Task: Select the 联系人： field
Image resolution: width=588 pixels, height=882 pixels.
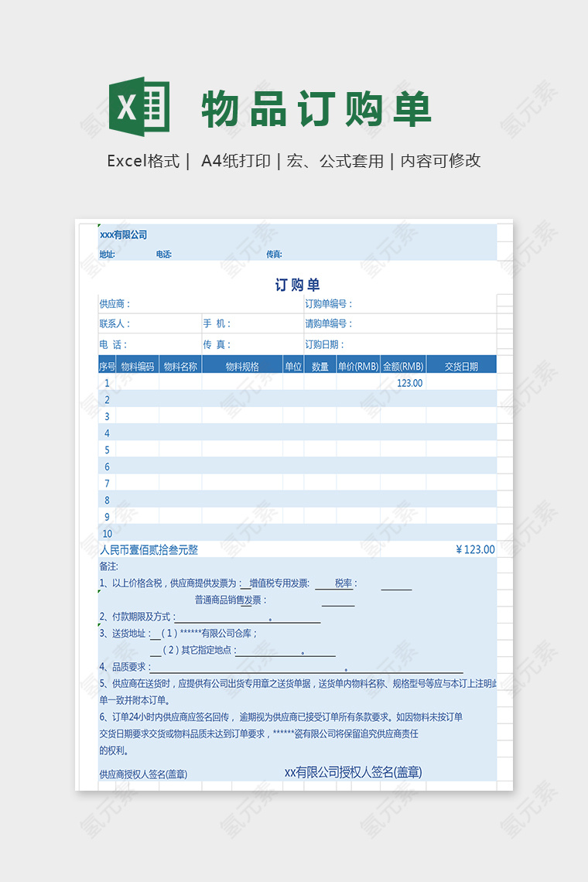Action: (x=149, y=323)
